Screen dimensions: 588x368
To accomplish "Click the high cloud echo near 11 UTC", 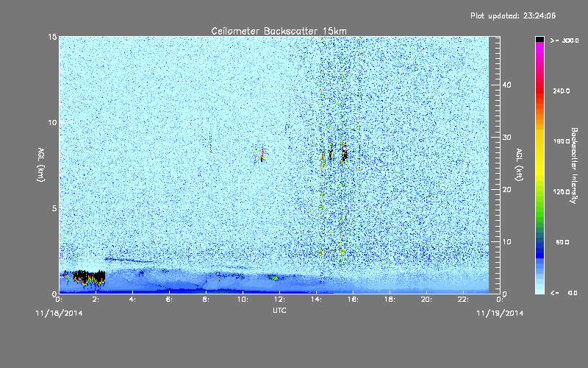I will [x=262, y=155].
